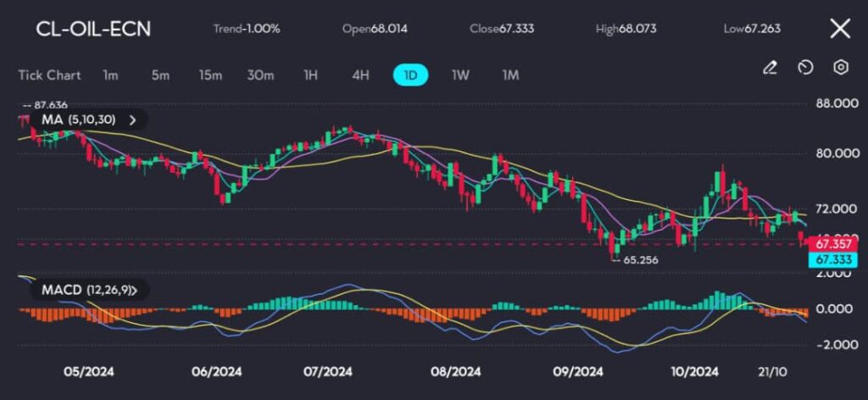
Task: Switch to Tick Chart view
Action: pos(49,75)
